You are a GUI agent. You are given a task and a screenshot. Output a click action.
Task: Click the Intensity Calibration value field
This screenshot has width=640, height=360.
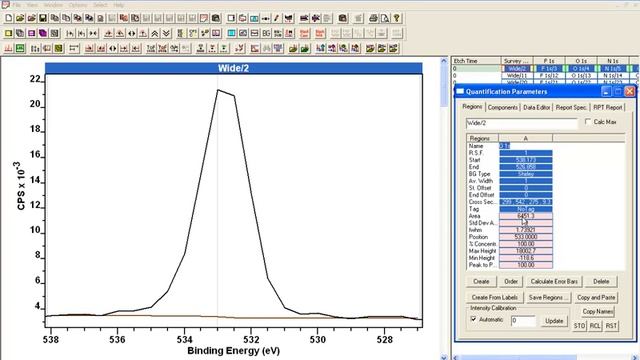523,321
